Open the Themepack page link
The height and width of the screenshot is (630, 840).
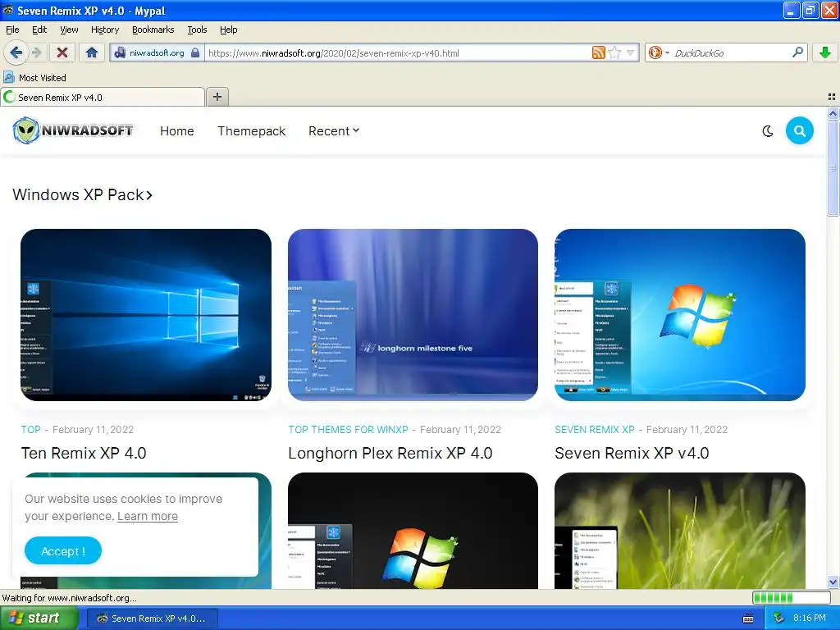[x=251, y=131]
